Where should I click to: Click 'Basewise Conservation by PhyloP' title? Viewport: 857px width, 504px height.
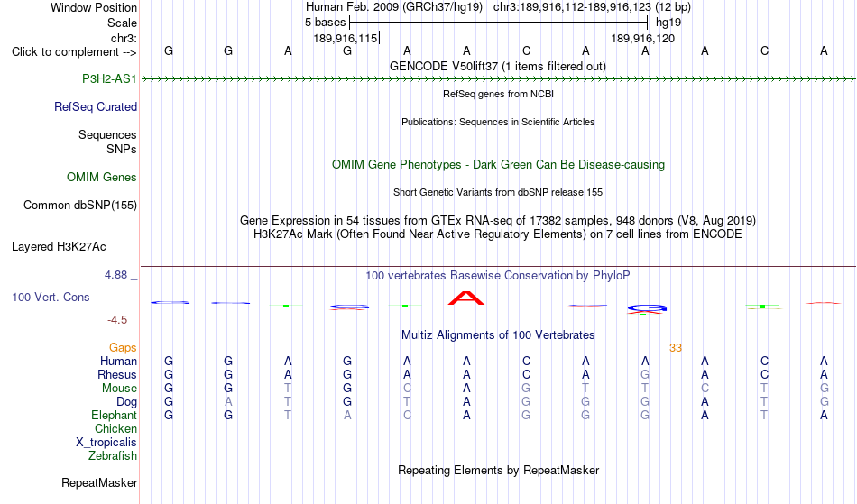[498, 275]
